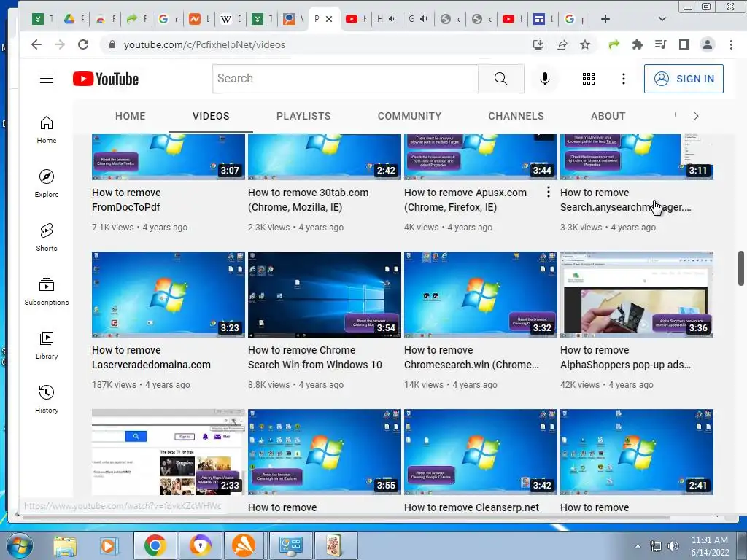Activate voice search microphone

click(545, 79)
